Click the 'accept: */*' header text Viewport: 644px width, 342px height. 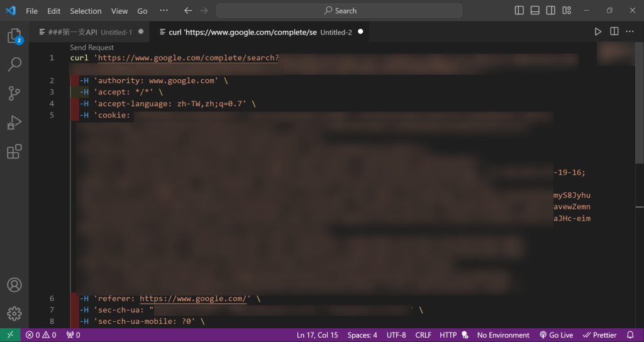[x=124, y=92]
